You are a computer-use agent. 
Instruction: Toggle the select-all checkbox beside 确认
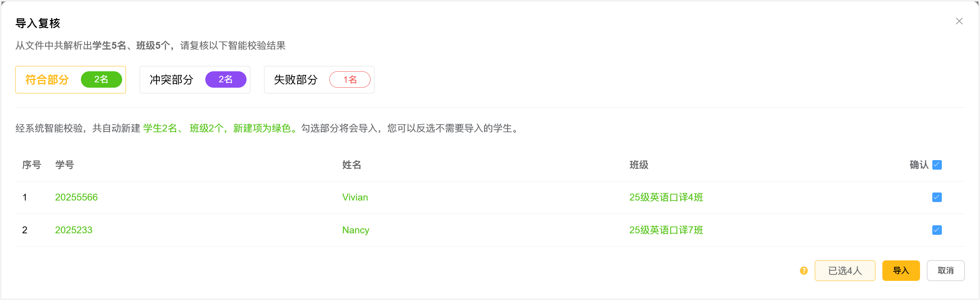937,165
